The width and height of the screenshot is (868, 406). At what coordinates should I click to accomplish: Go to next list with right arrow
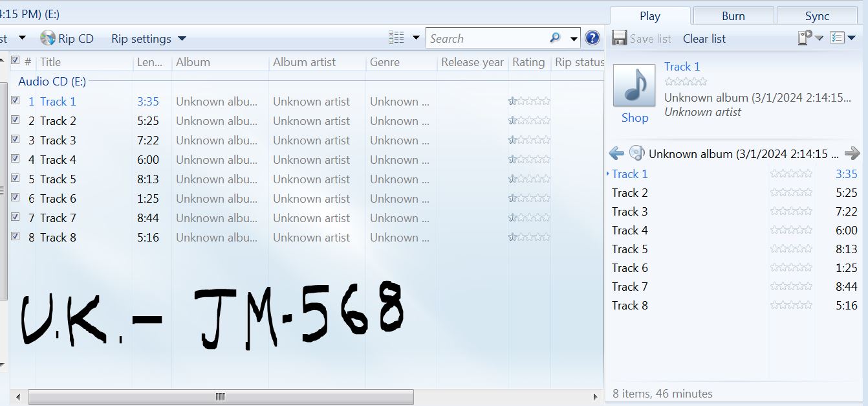852,153
